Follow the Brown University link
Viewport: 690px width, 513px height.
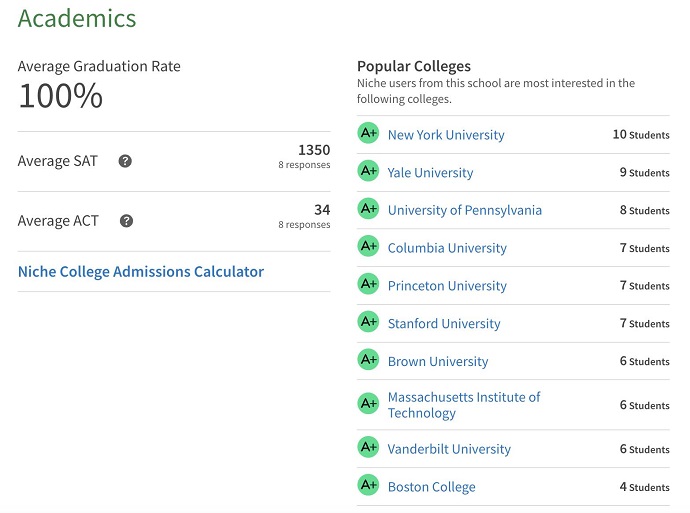[438, 362]
